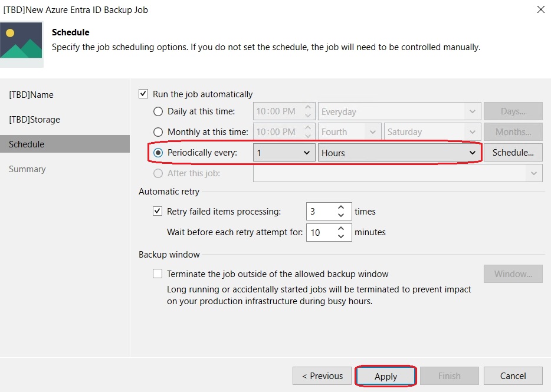Open the Summary step

(27, 169)
